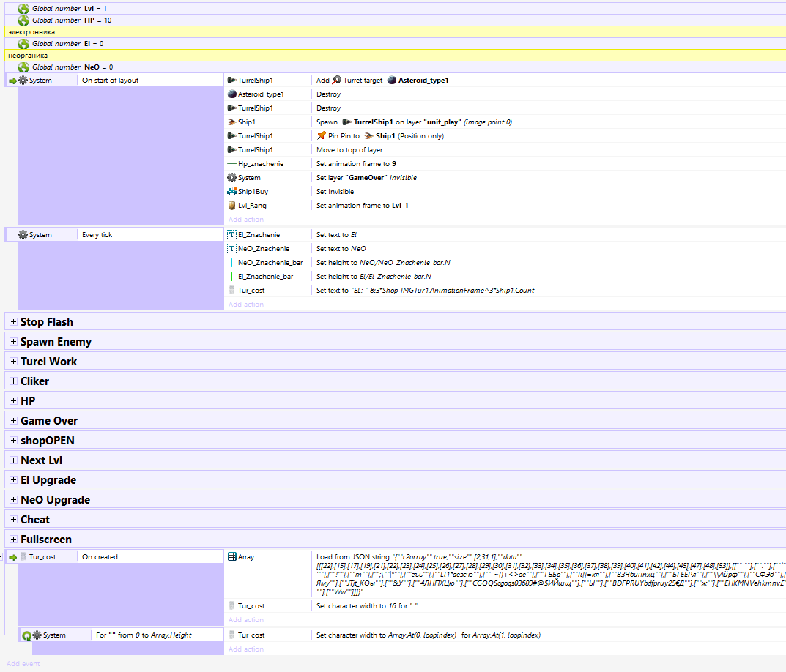
Task: Click Add event at the bottom
Action: click(23, 664)
